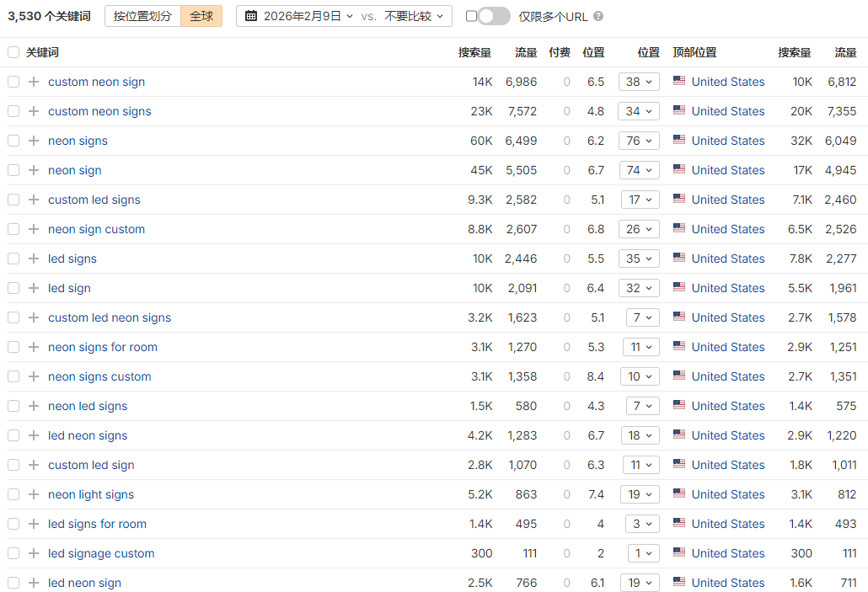
Task: Tick checkbox for 'custom neon signs' row
Action: click(13, 111)
